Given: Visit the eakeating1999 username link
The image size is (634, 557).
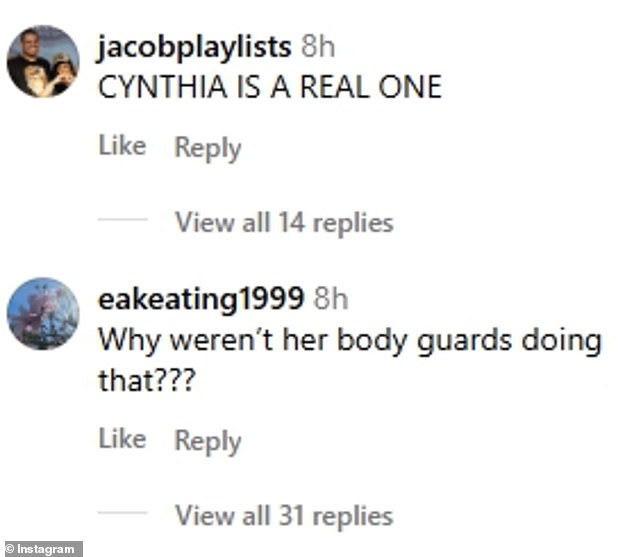Looking at the screenshot, I should click(201, 300).
